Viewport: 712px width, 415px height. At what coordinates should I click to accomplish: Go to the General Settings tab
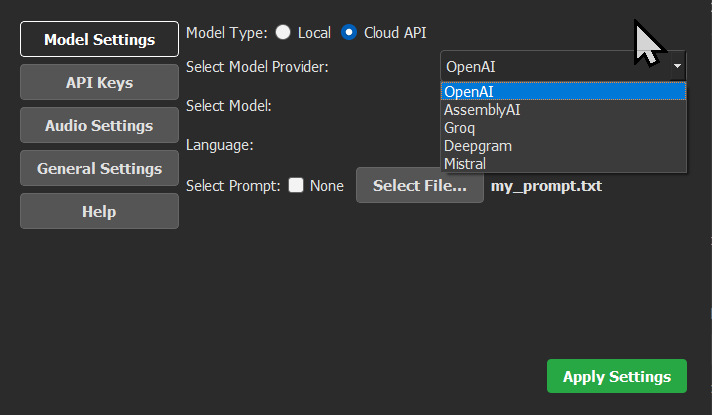99,168
